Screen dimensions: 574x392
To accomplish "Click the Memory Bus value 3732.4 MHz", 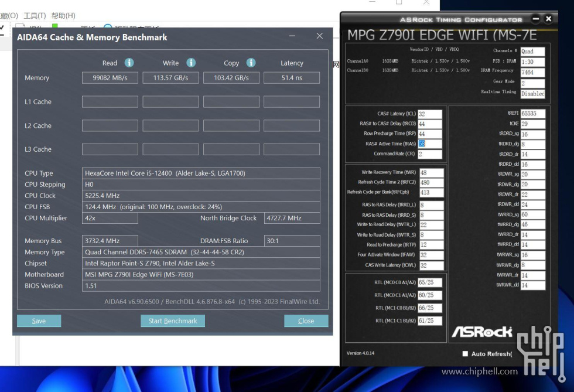I will [110, 241].
